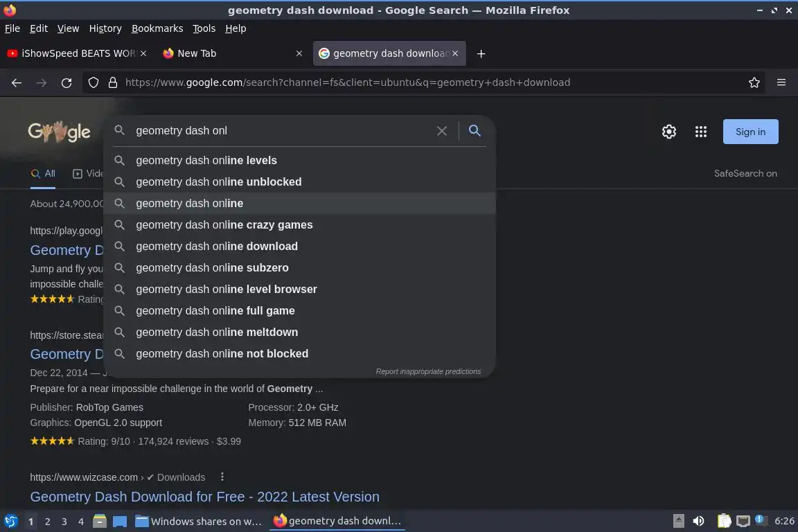Show site security padlock info

click(x=113, y=82)
